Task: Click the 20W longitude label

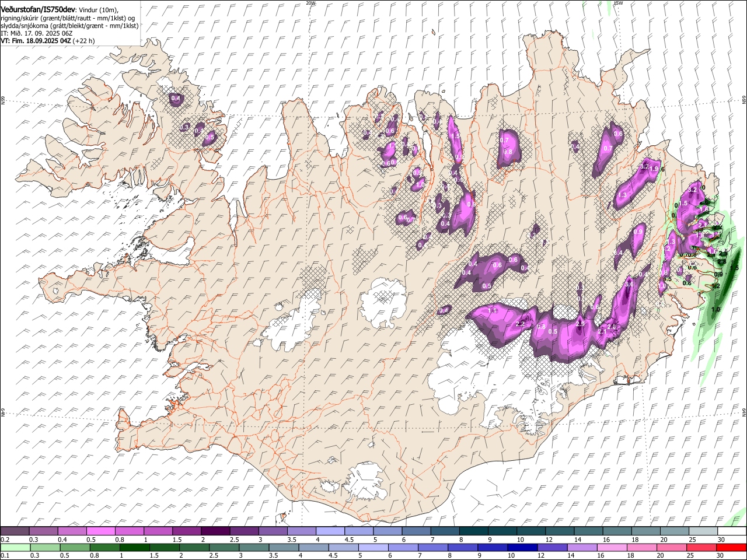Action: click(x=310, y=3)
